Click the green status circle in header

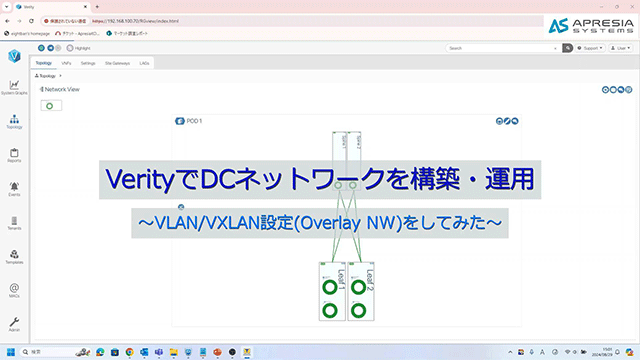[x=41, y=48]
